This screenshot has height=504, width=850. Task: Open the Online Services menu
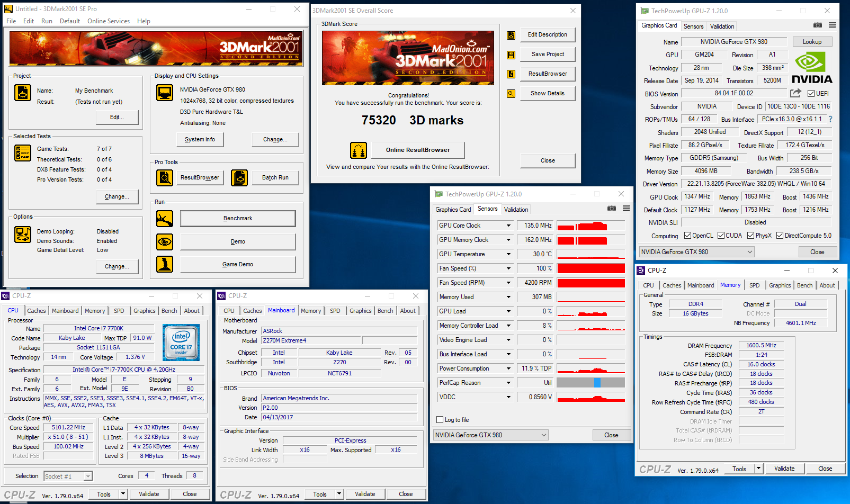click(x=109, y=21)
